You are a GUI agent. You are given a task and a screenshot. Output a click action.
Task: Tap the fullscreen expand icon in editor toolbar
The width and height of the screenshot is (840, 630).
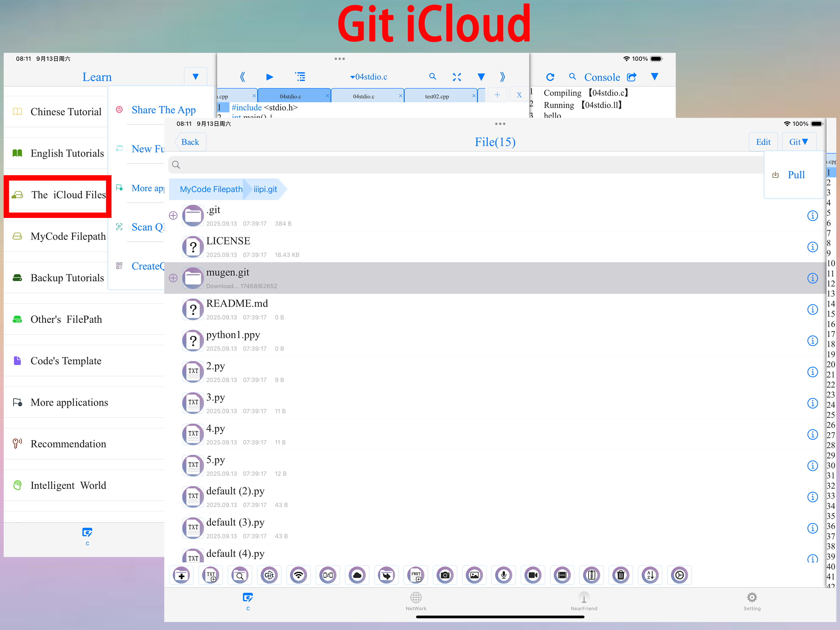[457, 77]
